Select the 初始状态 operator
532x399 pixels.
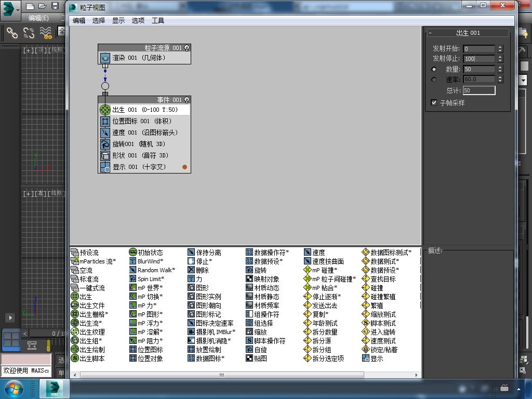point(146,252)
